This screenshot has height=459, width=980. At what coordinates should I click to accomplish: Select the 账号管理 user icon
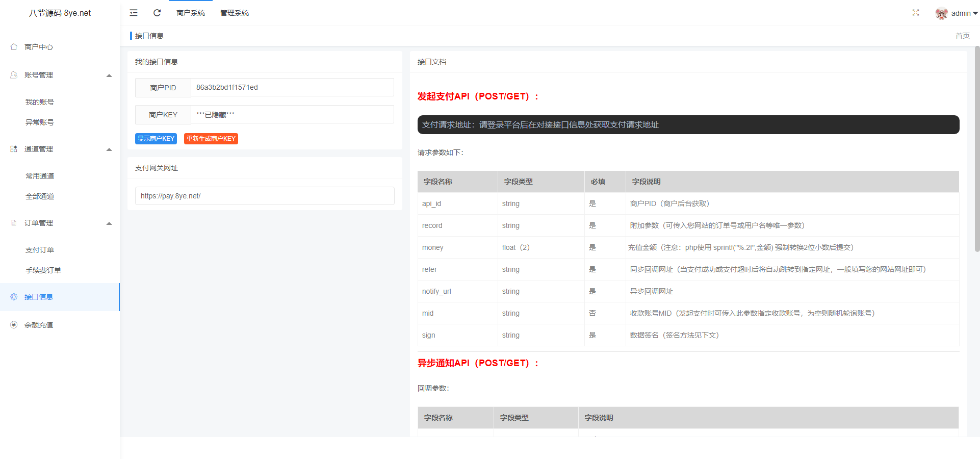tap(14, 74)
